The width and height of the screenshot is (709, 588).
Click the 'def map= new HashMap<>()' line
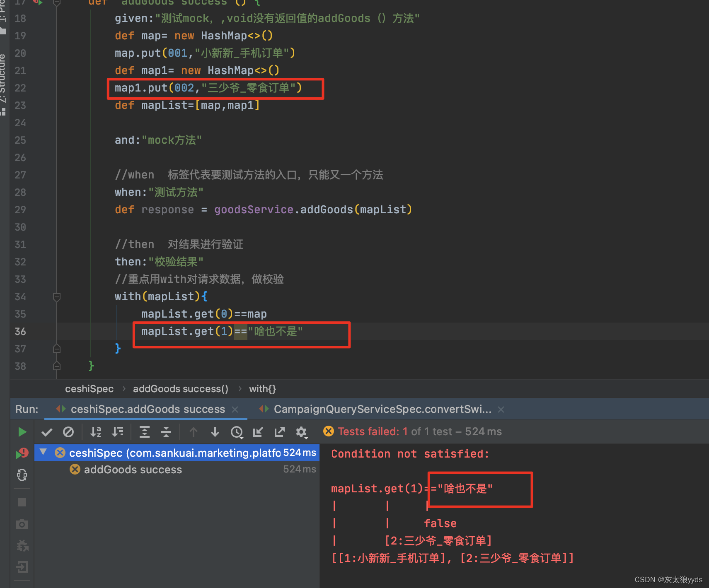194,36
